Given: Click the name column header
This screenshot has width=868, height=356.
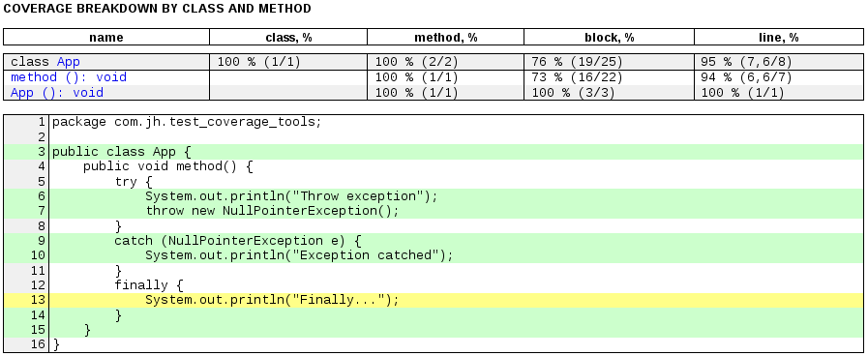Looking at the screenshot, I should pyautogui.click(x=106, y=38).
